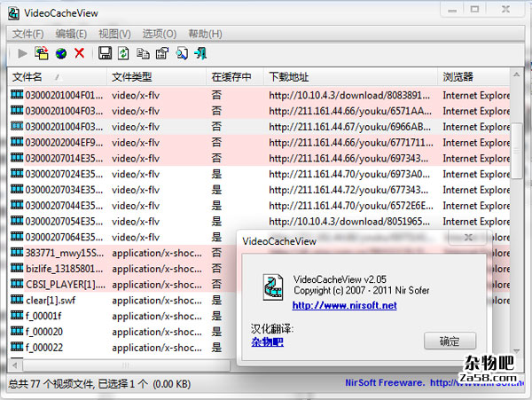Click the VideoCacheView title bar app icon

tap(13, 13)
